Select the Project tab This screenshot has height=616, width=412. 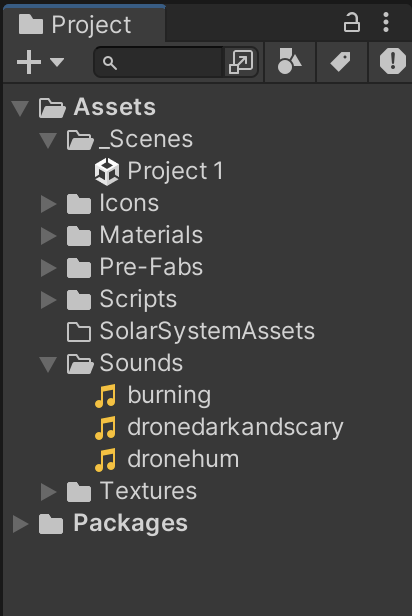pos(84,24)
